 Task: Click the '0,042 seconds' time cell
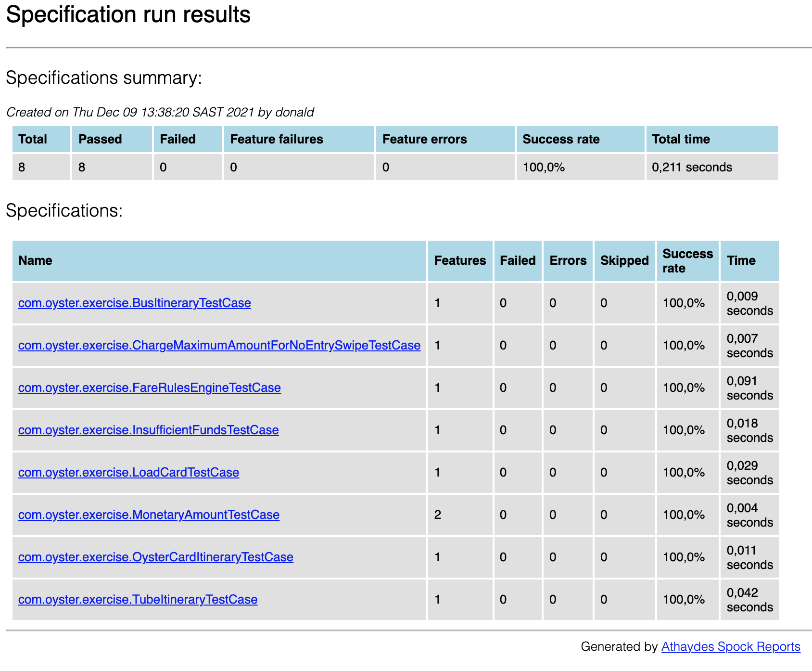point(750,600)
